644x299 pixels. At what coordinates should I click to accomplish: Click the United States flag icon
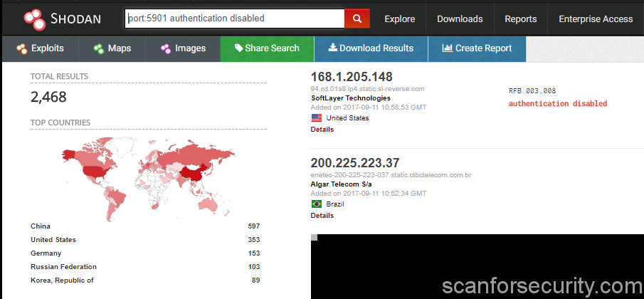316,118
